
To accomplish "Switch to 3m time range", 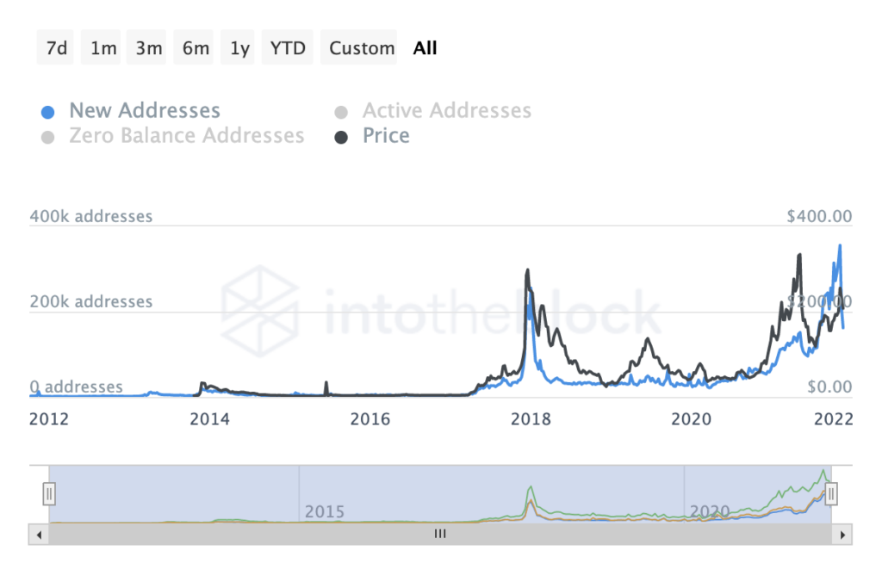I will point(146,48).
